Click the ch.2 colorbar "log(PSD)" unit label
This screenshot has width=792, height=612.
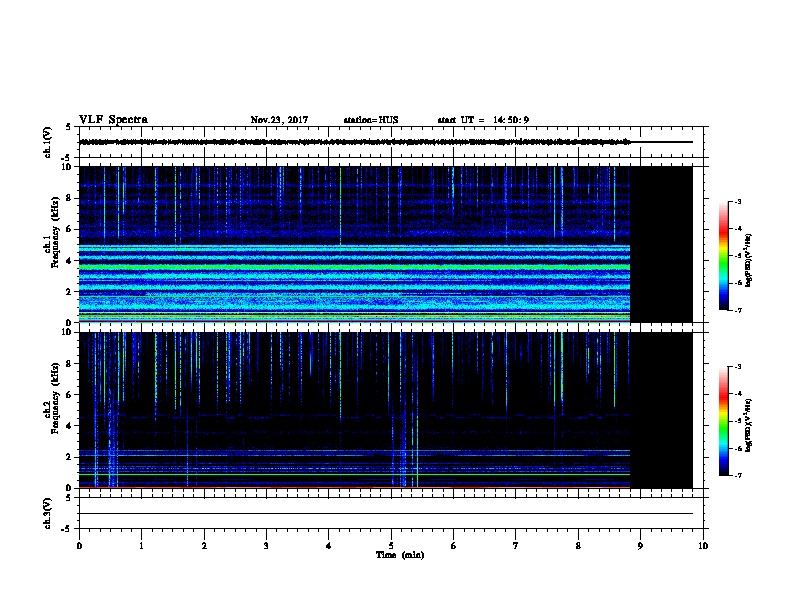(x=748, y=425)
